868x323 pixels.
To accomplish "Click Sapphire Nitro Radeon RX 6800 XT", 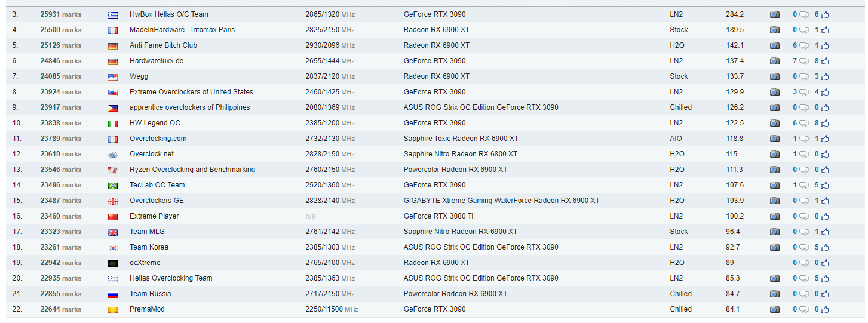I will pyautogui.click(x=461, y=154).
